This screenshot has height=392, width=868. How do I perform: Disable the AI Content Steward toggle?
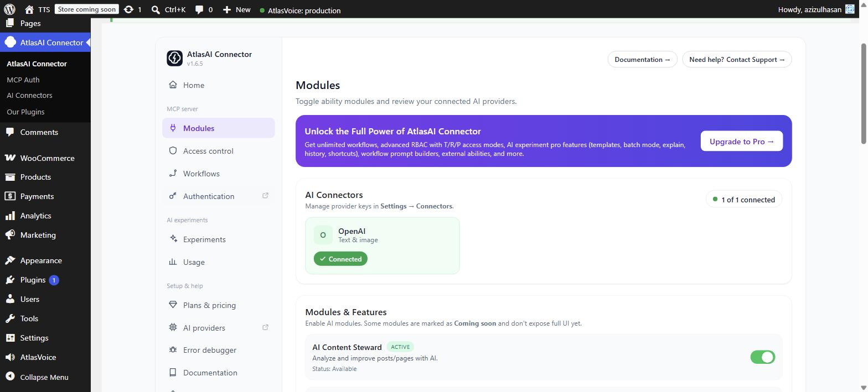(x=763, y=357)
